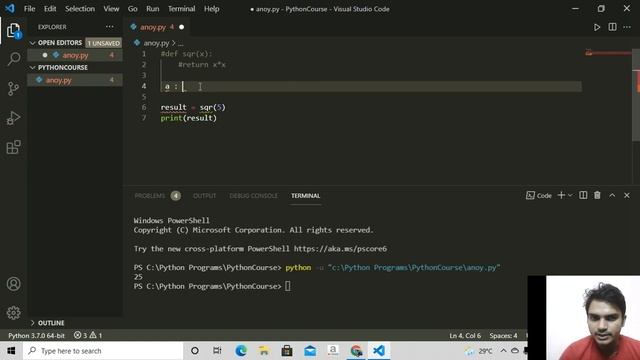Click anoy.py in the breadcrumb path
Viewport: 640px width, 360px height.
(x=156, y=43)
